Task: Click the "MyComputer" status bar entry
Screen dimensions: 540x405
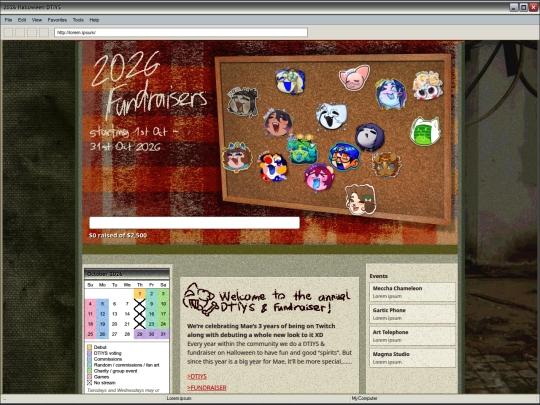Action: click(364, 398)
